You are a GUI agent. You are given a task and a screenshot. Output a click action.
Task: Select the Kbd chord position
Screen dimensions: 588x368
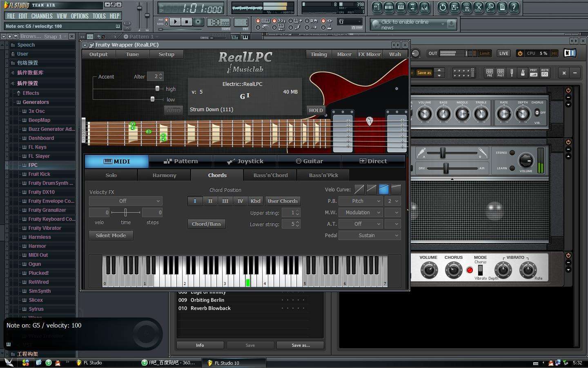[255, 201]
